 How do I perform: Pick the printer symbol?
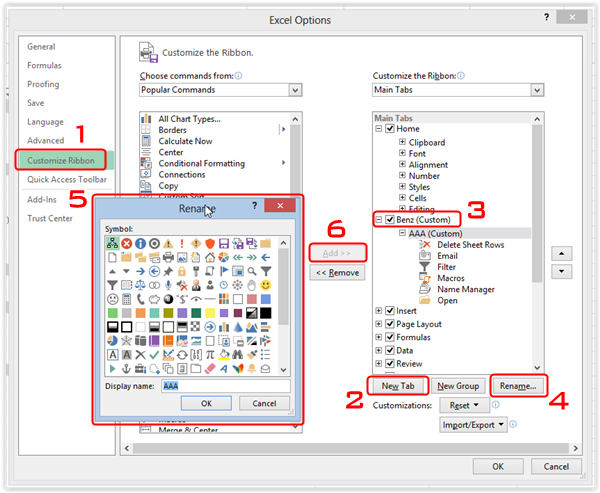[x=168, y=258]
